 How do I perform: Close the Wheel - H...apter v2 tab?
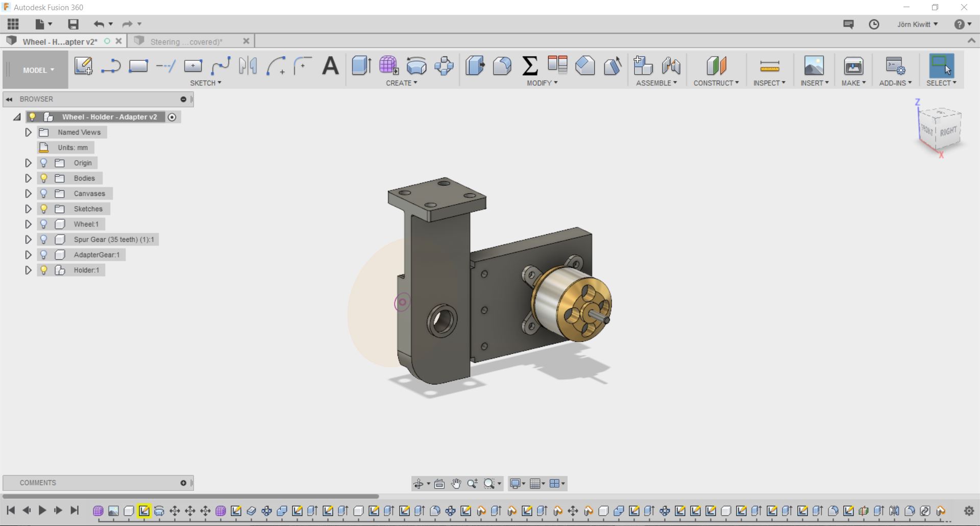coord(119,41)
